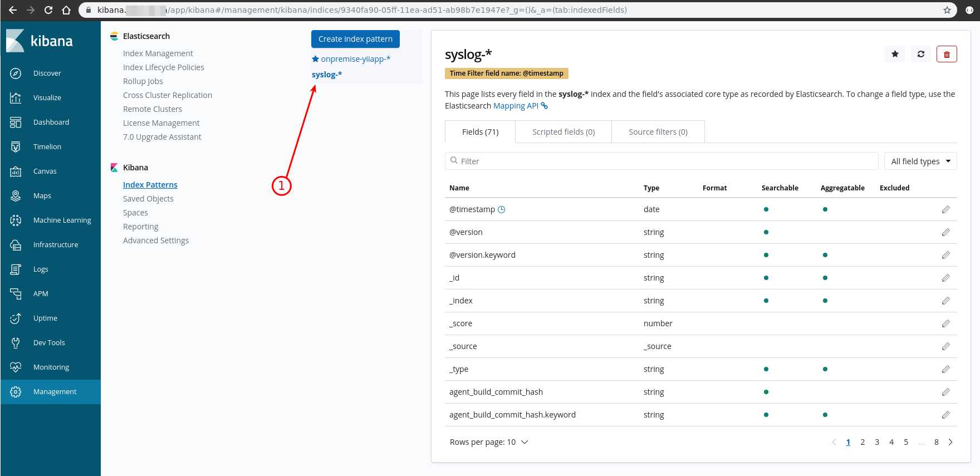The height and width of the screenshot is (476, 980).
Task: Bookmark this page with star
Action: pos(947,10)
